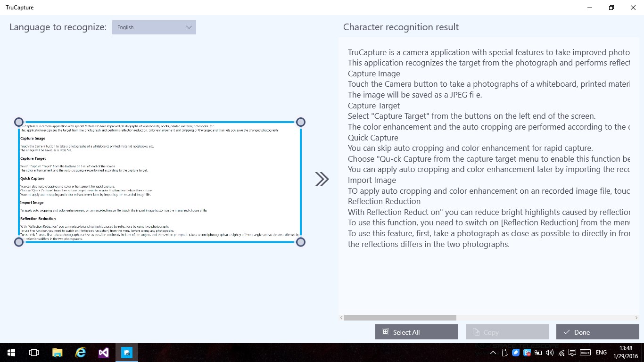644x362 pixels.
Task: Click the scrollbar right arrow in results
Action: 636,318
